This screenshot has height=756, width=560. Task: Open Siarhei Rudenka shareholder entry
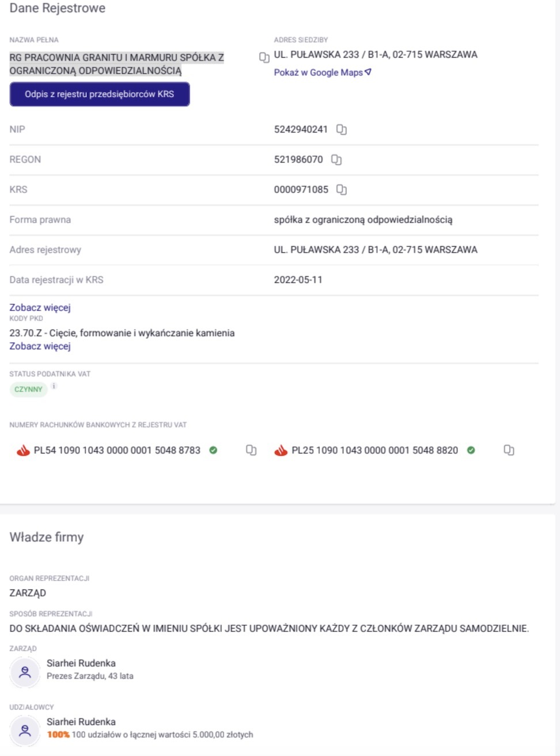81,722
